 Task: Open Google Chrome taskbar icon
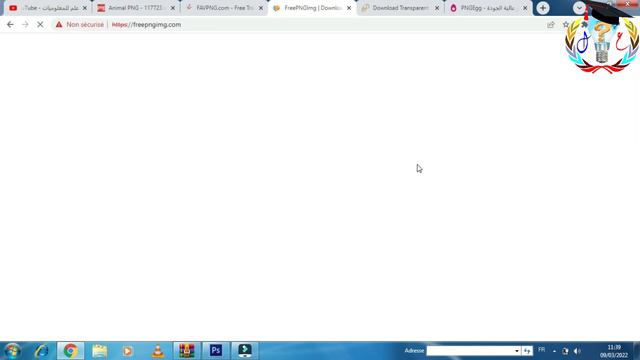point(71,351)
